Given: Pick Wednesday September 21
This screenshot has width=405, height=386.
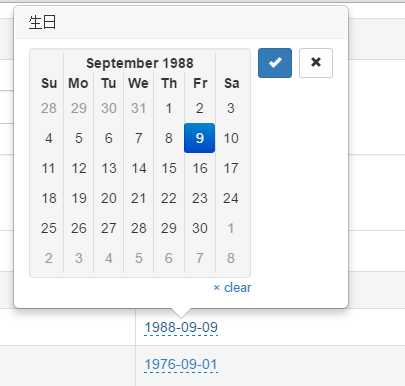Looking at the screenshot, I should (139, 198).
